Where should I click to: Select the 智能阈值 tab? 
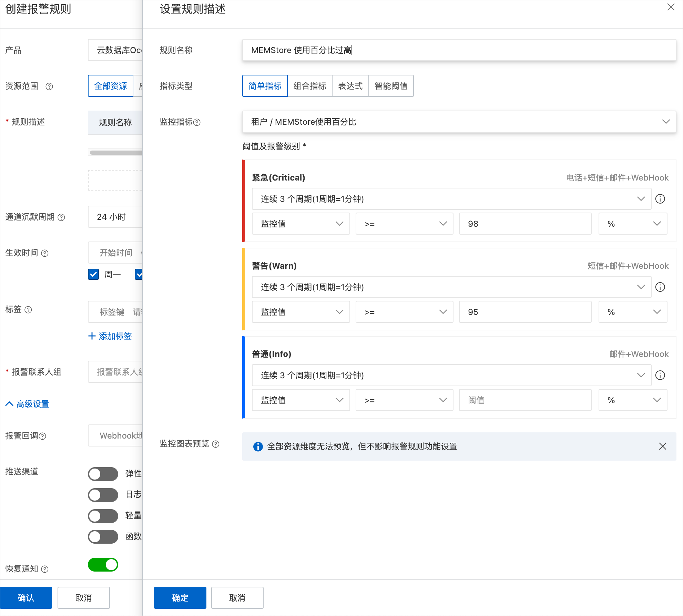(x=391, y=86)
